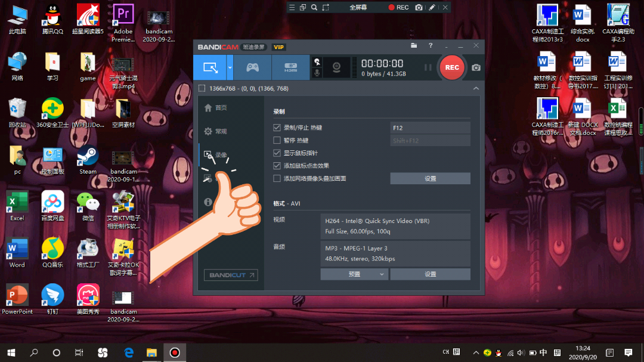Viewport: 644px width, 362px height.
Task: Enable the 添加网络摄像头叠加画面 checkbox
Action: 277,179
